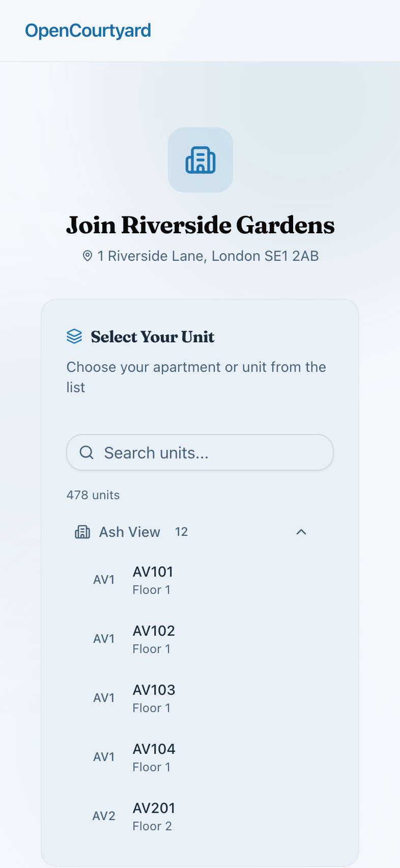400x868 pixels.
Task: Click the building icon above the title
Action: pyautogui.click(x=200, y=159)
